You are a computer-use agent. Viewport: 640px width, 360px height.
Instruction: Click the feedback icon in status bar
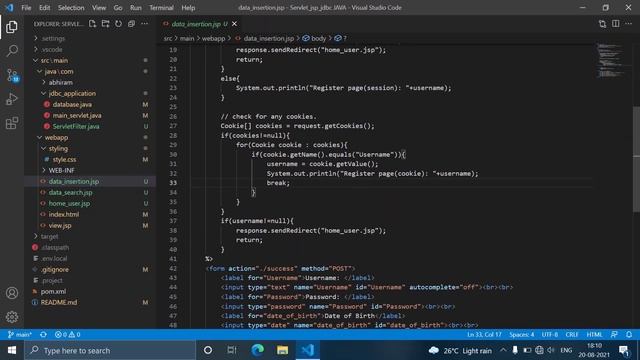coord(614,334)
